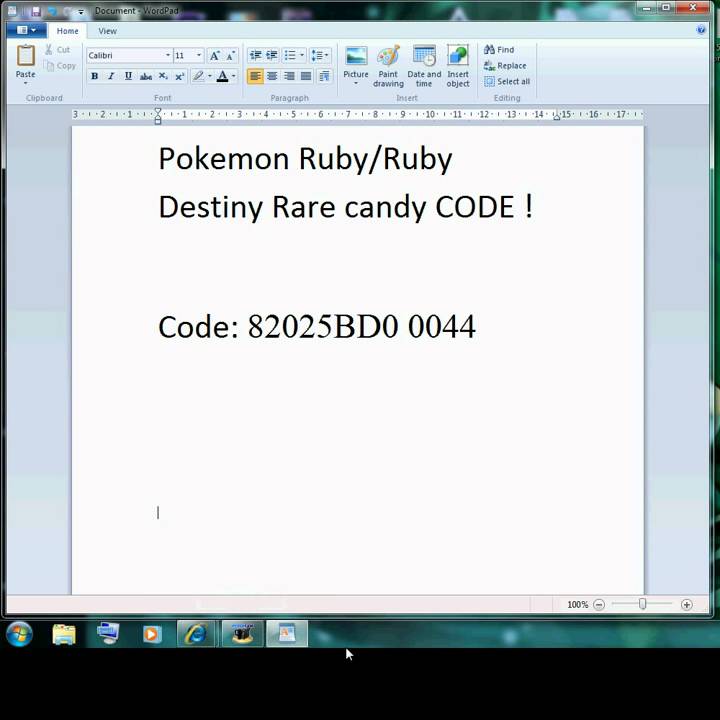
Task: Click the 'Pokemon Ruby/Ruby' heading line
Action: [x=305, y=159]
